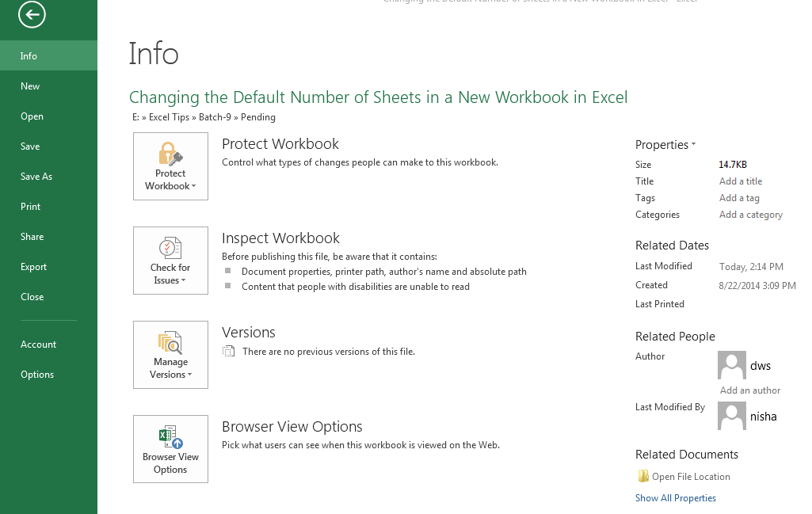This screenshot has height=514, width=812.
Task: Go to Share in the sidebar
Action: [48, 237]
